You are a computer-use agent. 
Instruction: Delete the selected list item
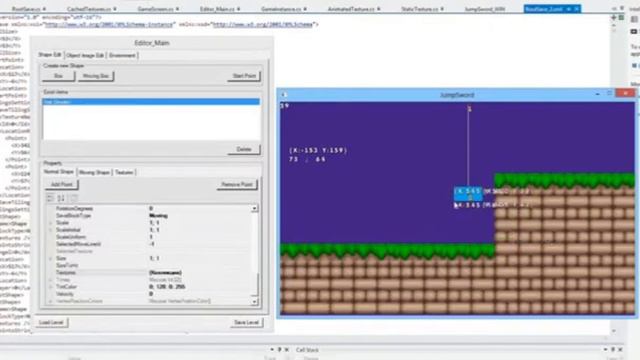(244, 149)
